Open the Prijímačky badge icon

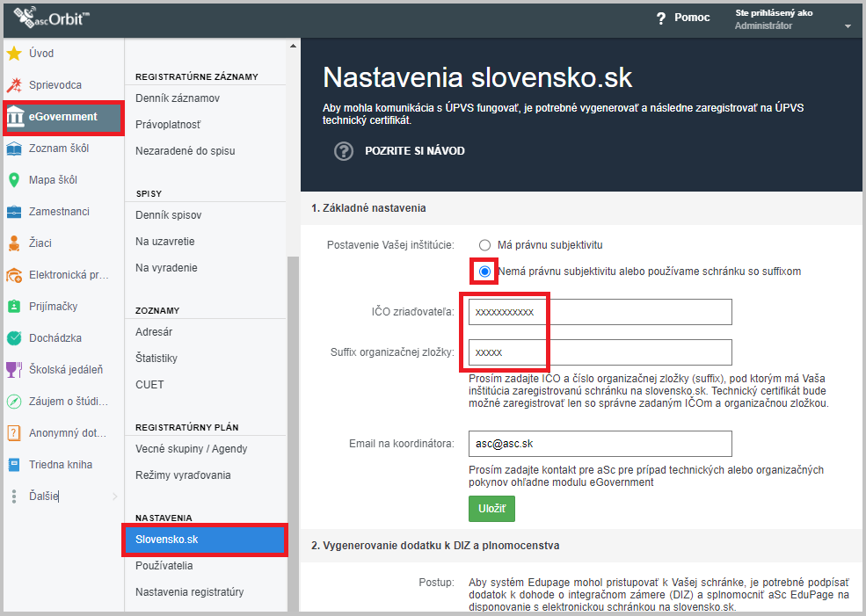[14, 307]
